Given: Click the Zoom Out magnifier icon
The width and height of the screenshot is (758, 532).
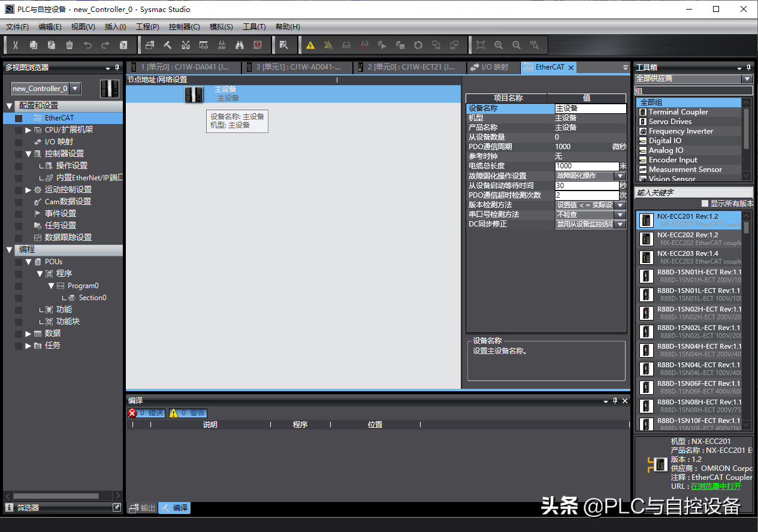Looking at the screenshot, I should pos(517,45).
